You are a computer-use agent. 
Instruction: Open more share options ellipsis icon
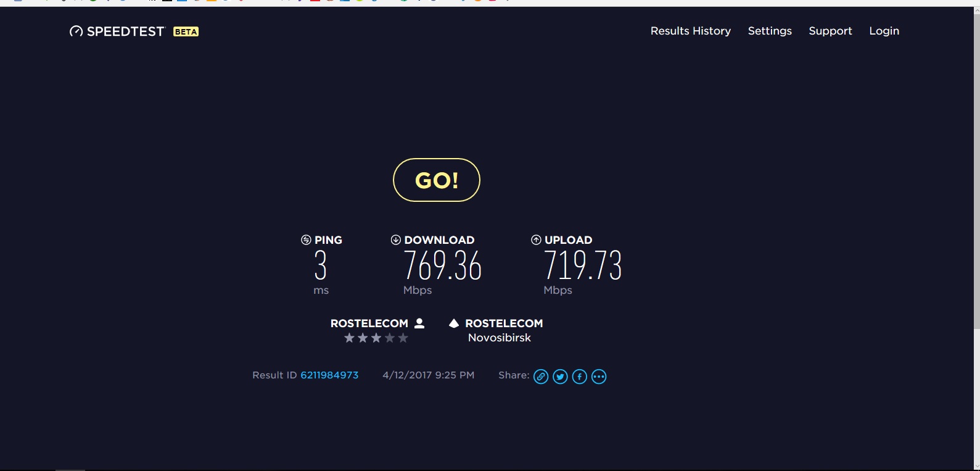point(599,377)
